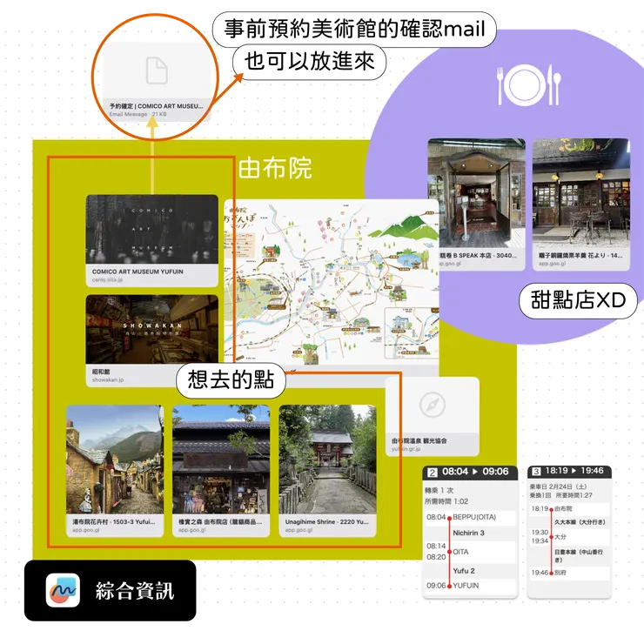This screenshot has width=644, height=644.
Task: Select the COMICO ART MUSEUM dark preview thumbnail
Action: click(x=152, y=229)
